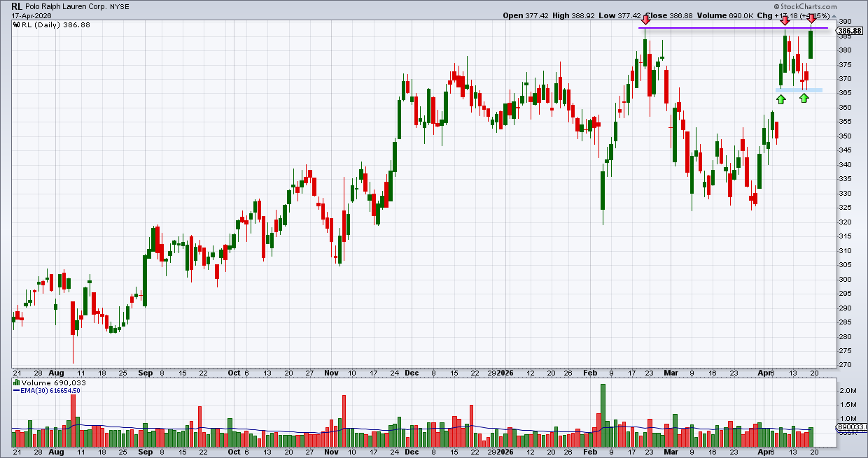Click the 17-Apr-2026 date label
The width and height of the screenshot is (868, 458).
click(x=31, y=15)
